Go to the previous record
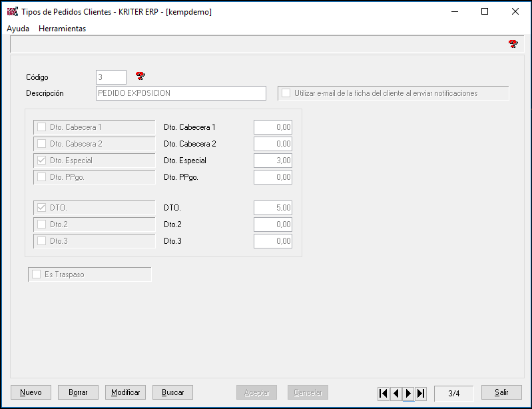The image size is (532, 409). coord(396,394)
